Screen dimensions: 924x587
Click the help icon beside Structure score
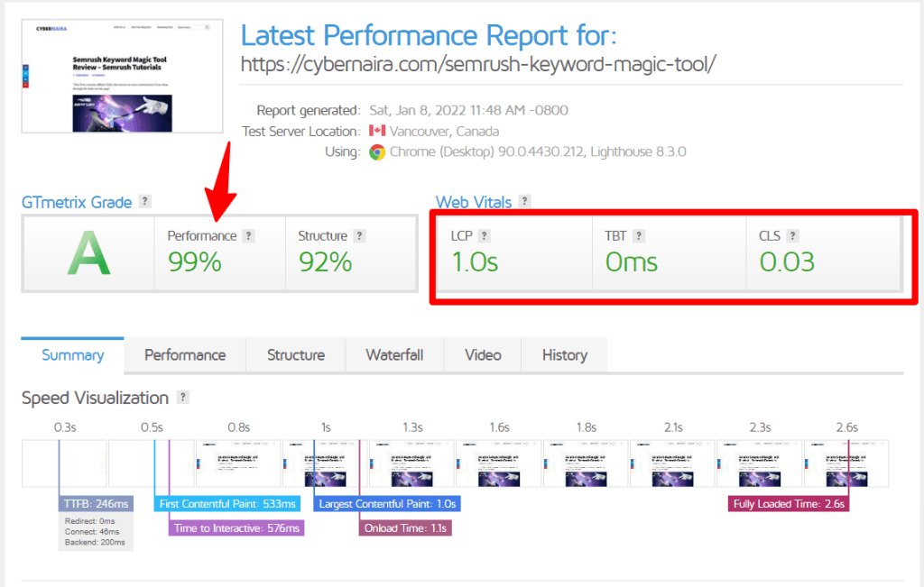point(359,236)
